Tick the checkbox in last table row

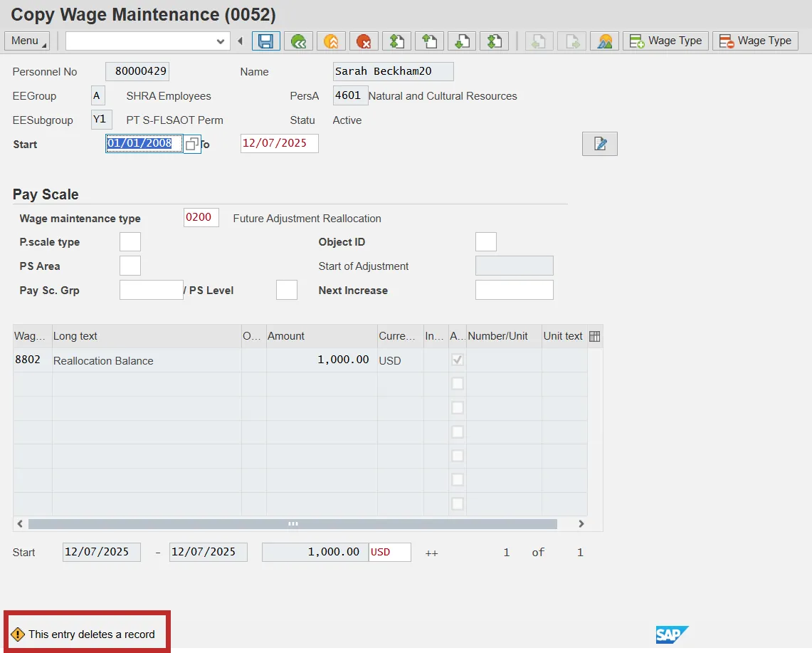pos(458,503)
